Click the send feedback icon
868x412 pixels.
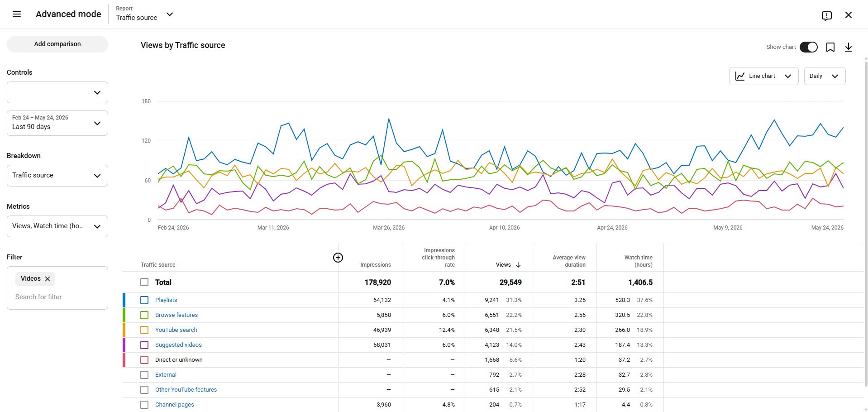click(x=827, y=15)
